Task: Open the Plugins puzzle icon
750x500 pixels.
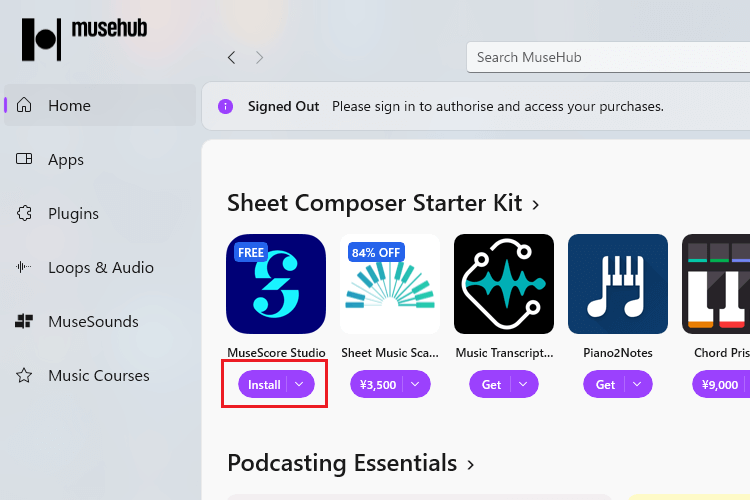Action: [x=24, y=213]
